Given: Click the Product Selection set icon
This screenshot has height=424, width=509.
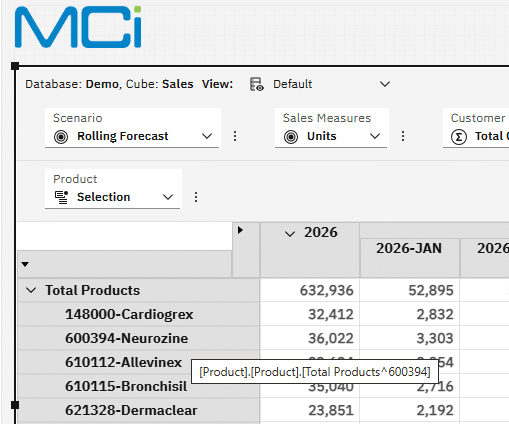Looking at the screenshot, I should [61, 197].
